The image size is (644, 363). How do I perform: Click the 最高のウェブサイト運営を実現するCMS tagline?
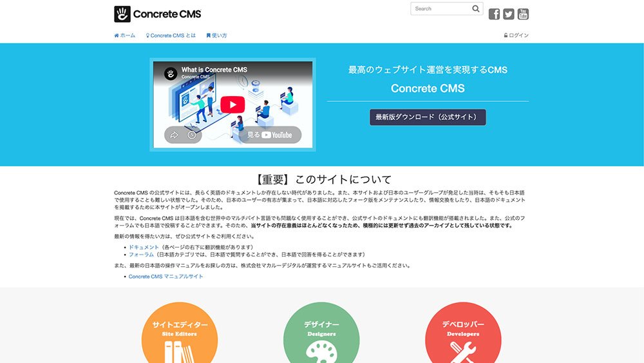coord(428,70)
